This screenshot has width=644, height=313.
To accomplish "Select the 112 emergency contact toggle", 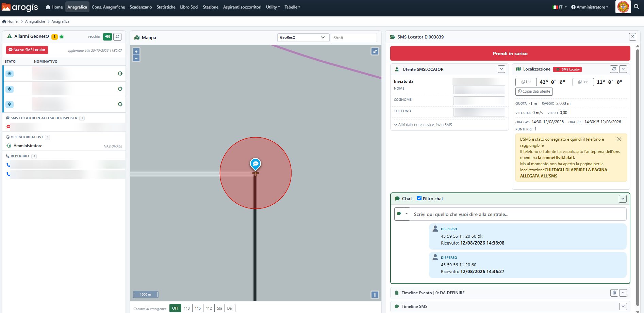I will pyautogui.click(x=209, y=308).
